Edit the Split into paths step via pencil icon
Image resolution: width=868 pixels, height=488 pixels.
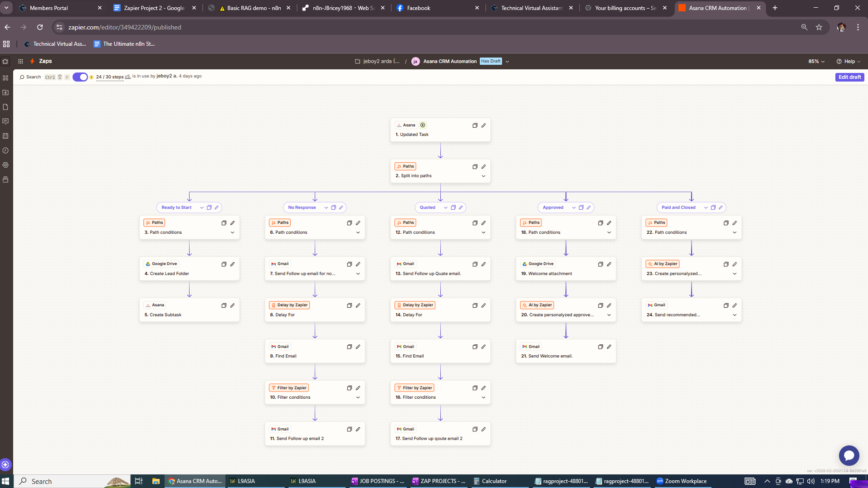pyautogui.click(x=484, y=166)
